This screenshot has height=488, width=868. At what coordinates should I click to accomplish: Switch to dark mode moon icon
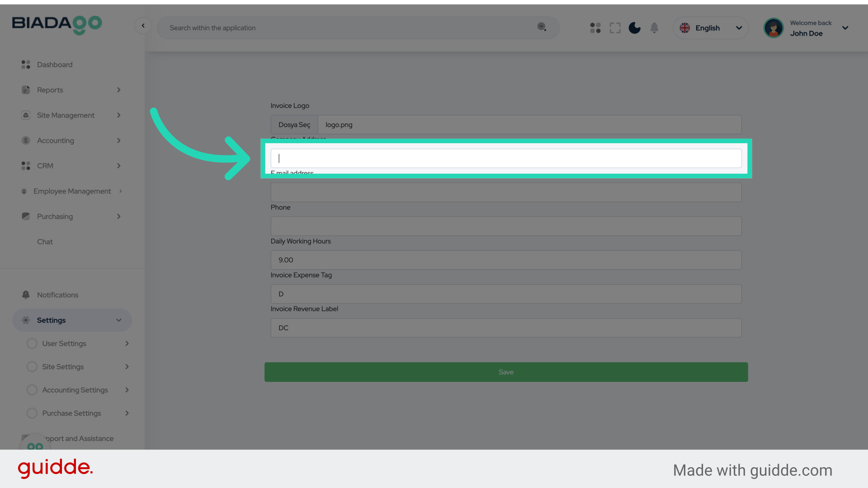pyautogui.click(x=634, y=28)
